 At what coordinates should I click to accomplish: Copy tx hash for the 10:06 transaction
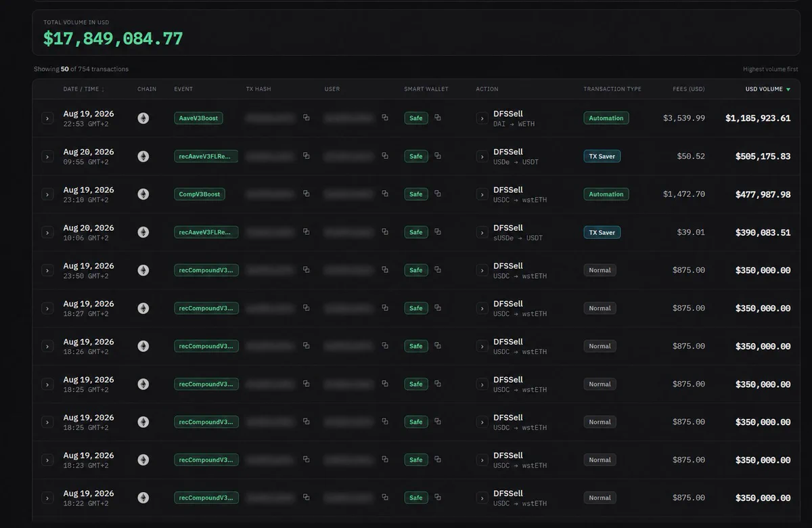click(306, 232)
